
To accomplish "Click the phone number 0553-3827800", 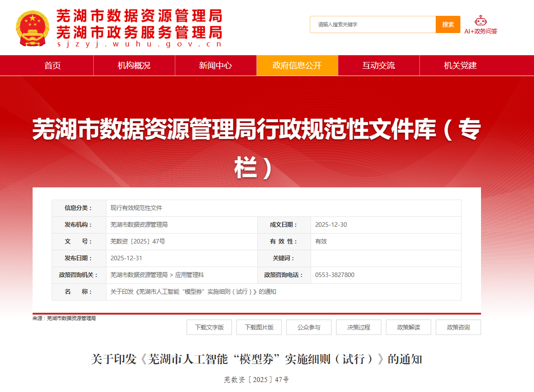I will tap(334, 275).
